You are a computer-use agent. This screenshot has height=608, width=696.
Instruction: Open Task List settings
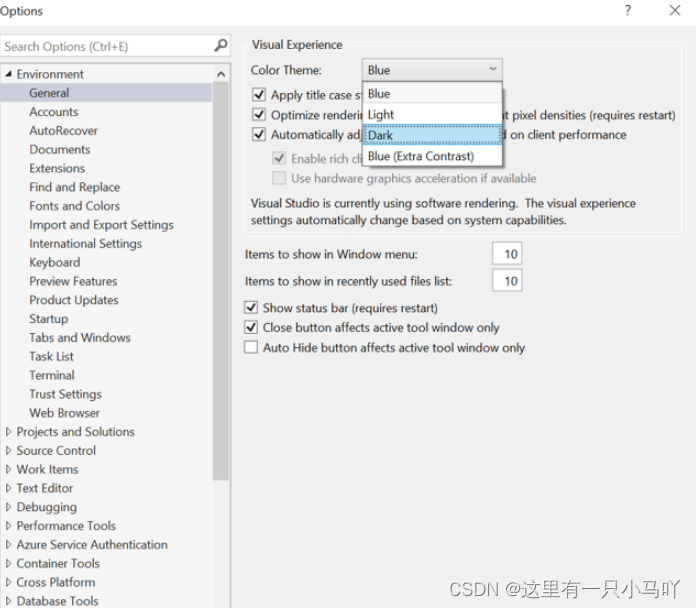51,356
